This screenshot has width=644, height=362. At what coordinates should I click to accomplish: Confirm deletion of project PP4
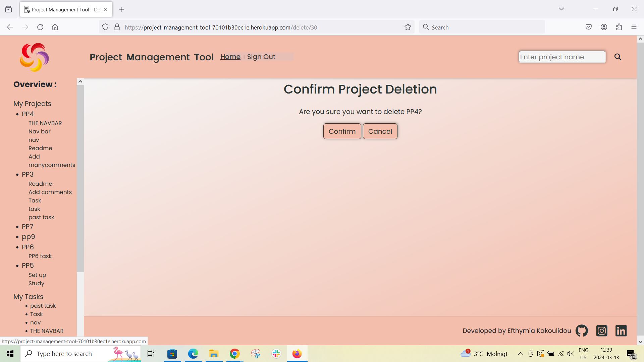342,131
